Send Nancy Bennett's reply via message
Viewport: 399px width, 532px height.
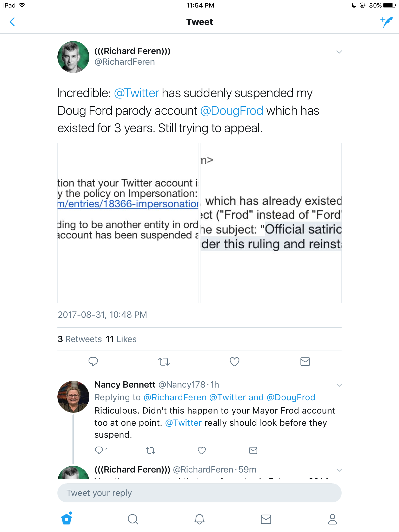point(253,450)
